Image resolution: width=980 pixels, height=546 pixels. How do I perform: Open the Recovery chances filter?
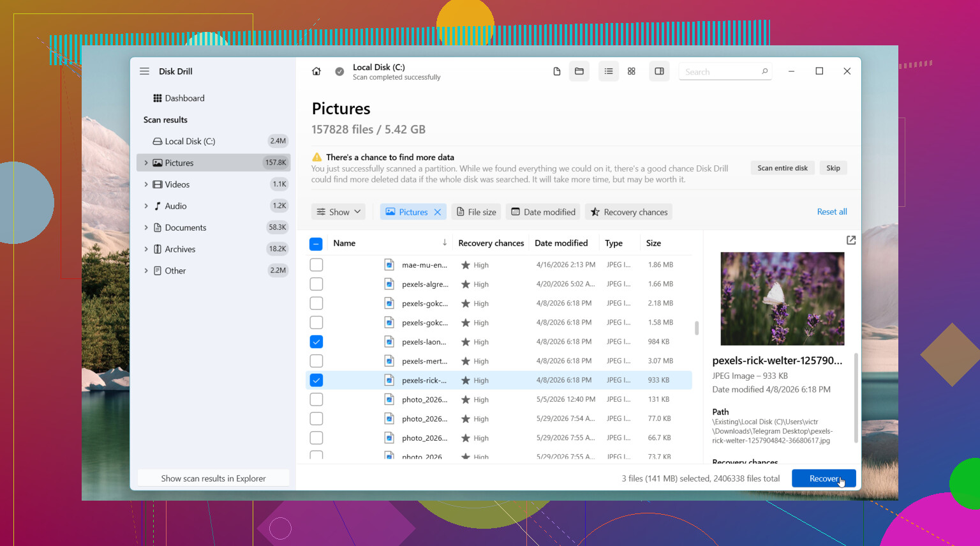click(x=629, y=212)
